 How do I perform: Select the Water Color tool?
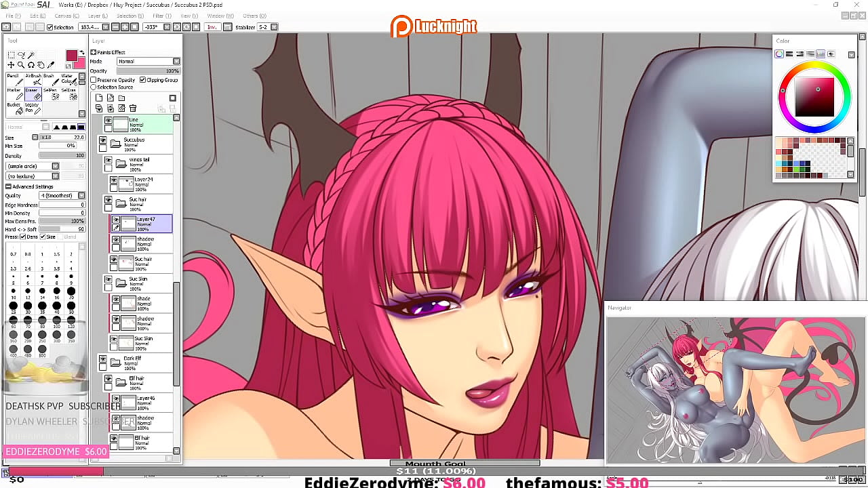click(x=70, y=80)
